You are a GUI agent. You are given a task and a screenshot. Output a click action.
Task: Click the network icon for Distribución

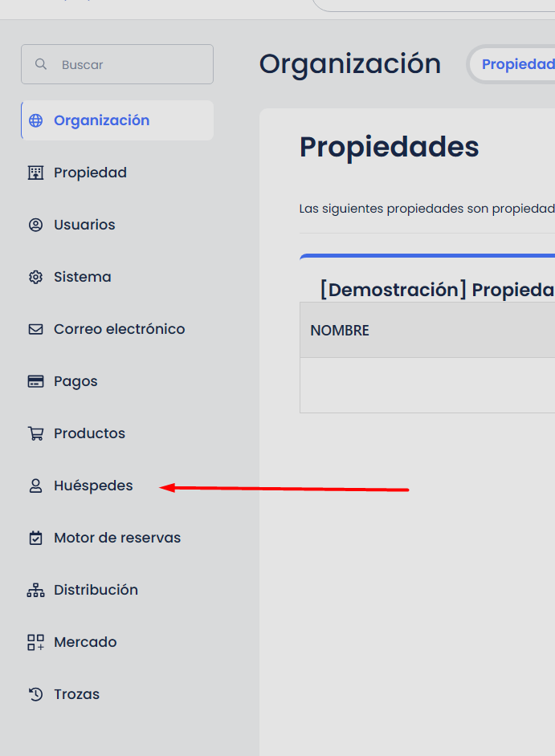pyautogui.click(x=35, y=590)
